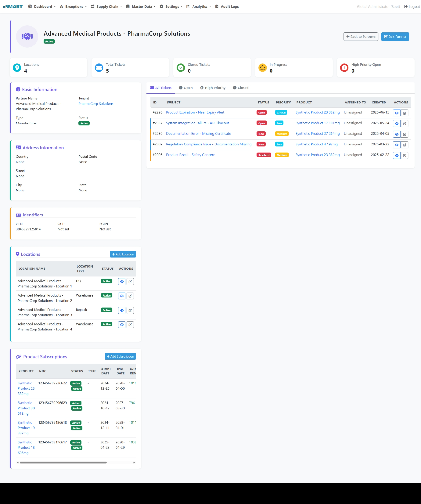Click the Product Subscriptions horizontal scrollbar
This screenshot has height=504, width=421.
click(63, 463)
